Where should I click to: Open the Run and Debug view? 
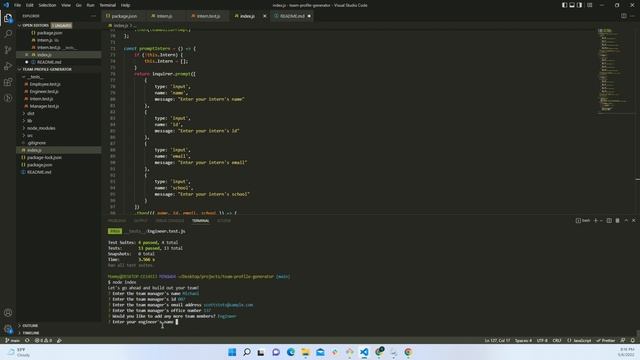pos(8,66)
